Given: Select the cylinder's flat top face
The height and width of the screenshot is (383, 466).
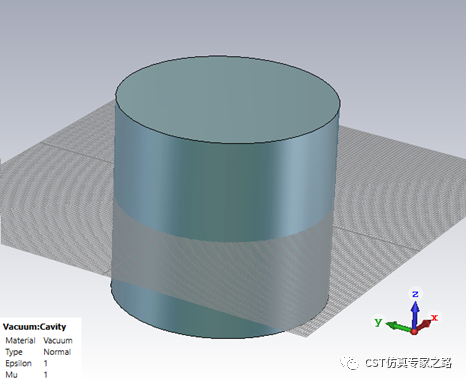Looking at the screenshot, I should pyautogui.click(x=228, y=99).
